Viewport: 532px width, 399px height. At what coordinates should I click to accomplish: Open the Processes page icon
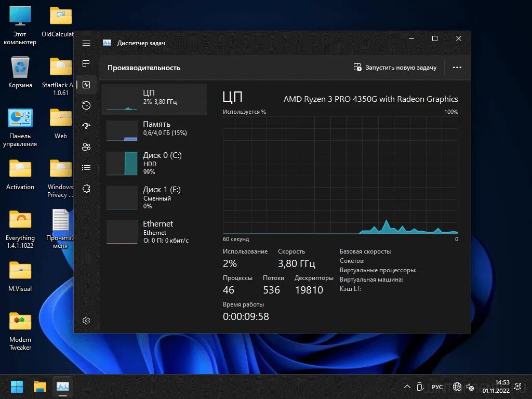coord(86,63)
